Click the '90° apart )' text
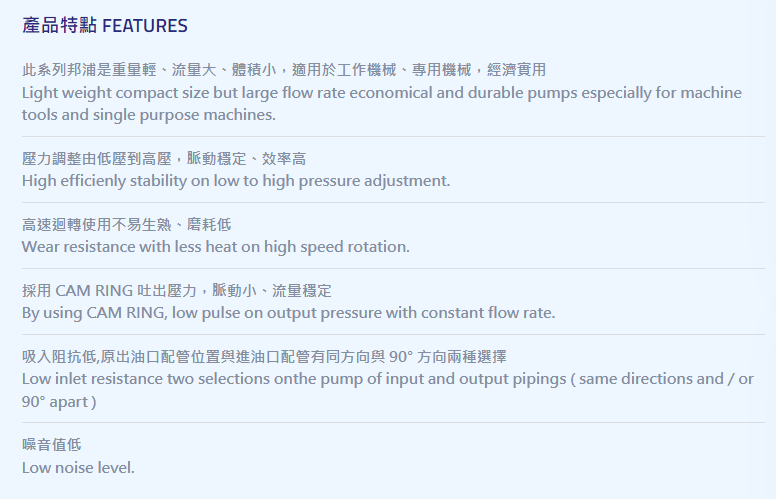This screenshot has width=776, height=499. (x=59, y=401)
